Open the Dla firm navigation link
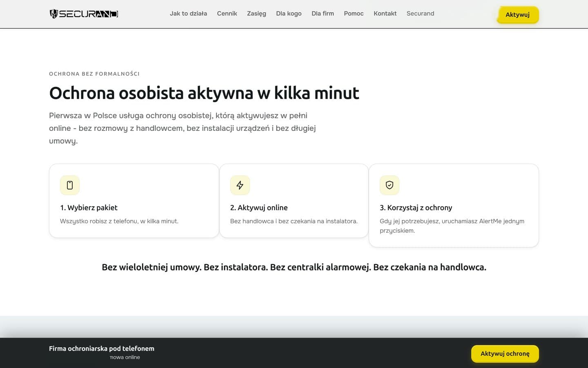Screen dimensions: 588x368 tap(323, 13)
